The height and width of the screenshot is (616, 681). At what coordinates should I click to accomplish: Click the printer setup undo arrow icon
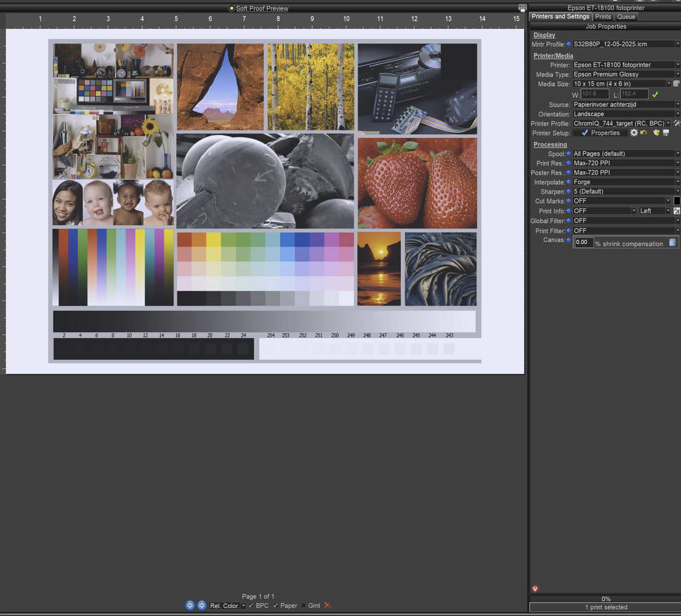(x=643, y=132)
